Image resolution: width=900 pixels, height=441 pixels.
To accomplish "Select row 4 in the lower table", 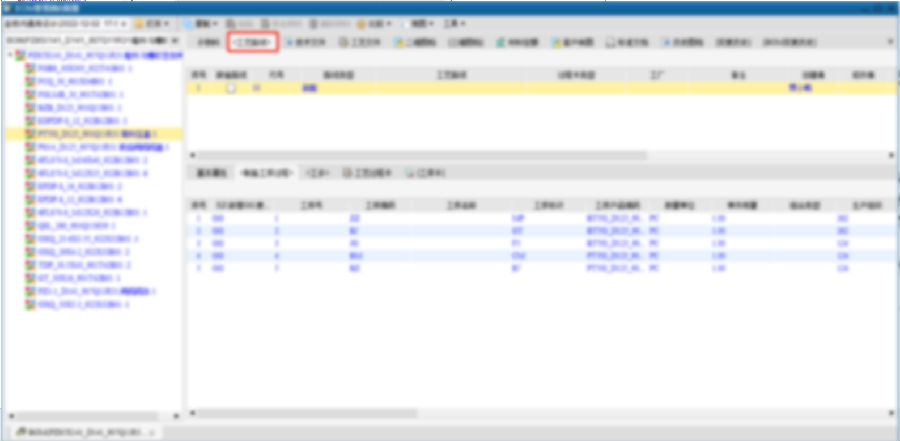I will tap(542, 256).
